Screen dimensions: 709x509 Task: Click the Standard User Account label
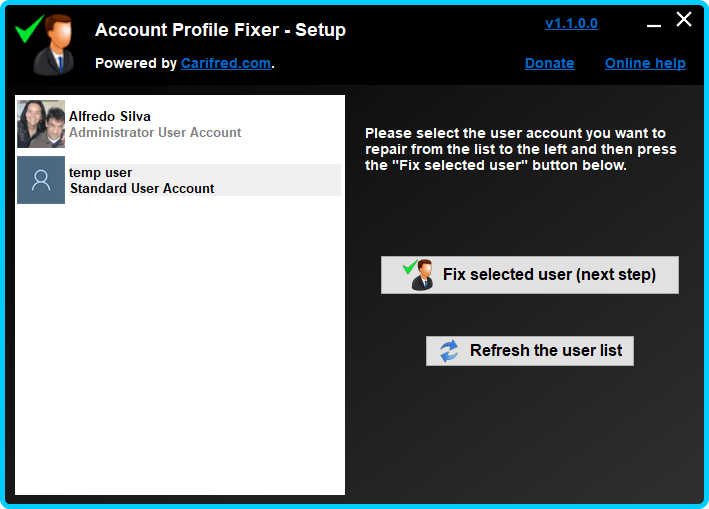[142, 188]
